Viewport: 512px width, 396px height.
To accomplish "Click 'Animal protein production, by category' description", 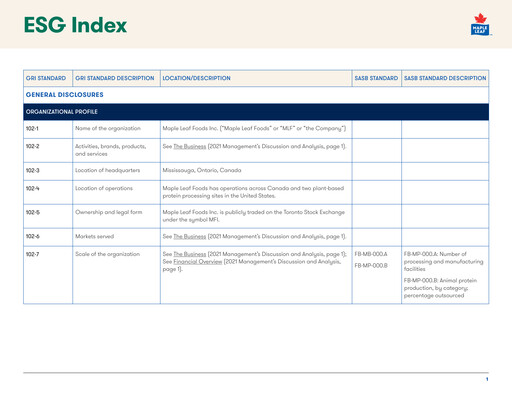I will [x=440, y=288].
